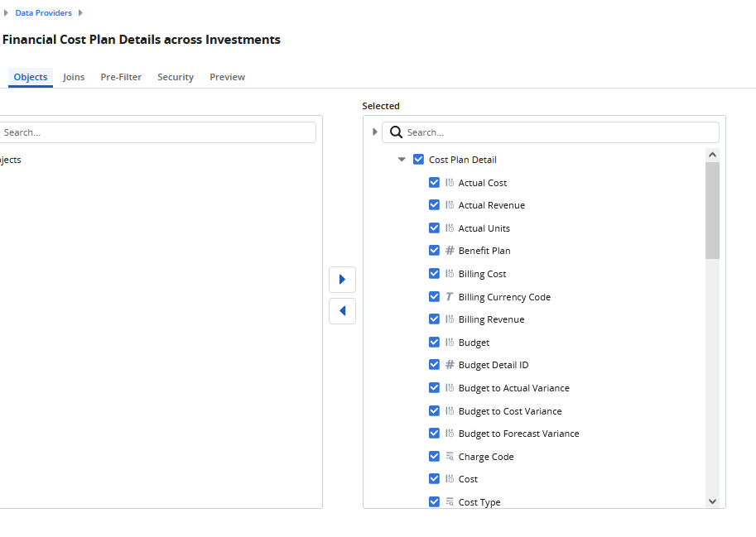Click the Selected list scrollbar down arrow
Viewport: 756px width, 537px height.
click(712, 501)
